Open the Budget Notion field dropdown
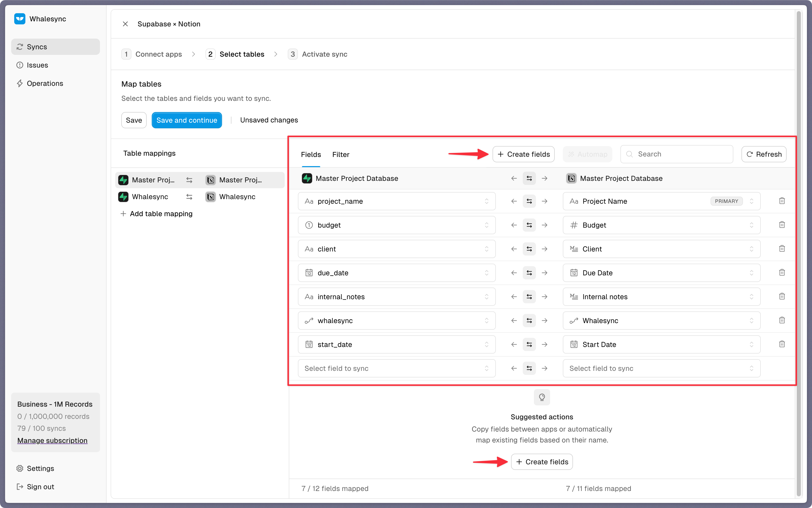812x508 pixels. click(661, 225)
